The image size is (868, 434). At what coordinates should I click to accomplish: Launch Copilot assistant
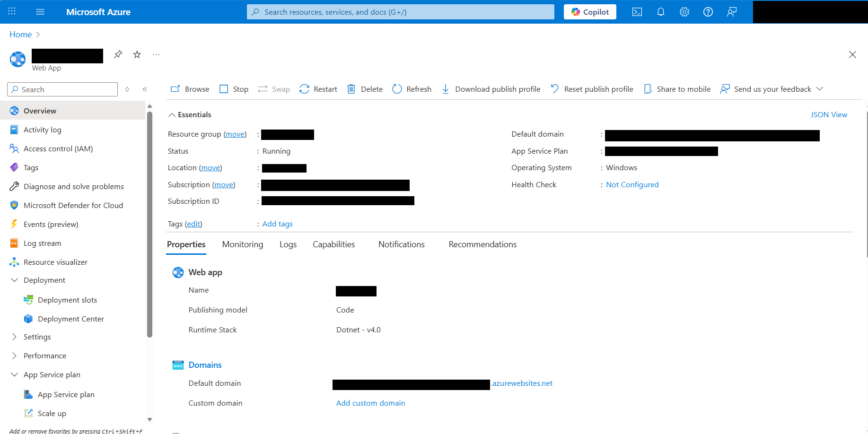pos(589,12)
